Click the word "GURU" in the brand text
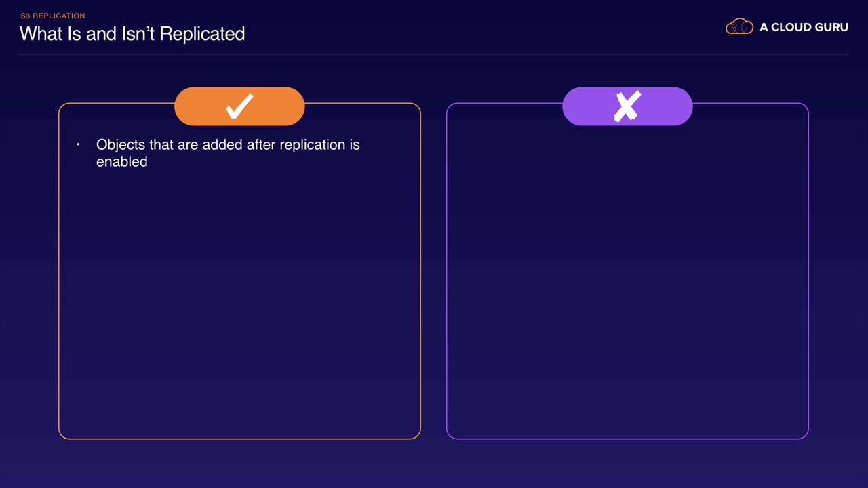Image resolution: width=868 pixels, height=488 pixels. tap(829, 28)
